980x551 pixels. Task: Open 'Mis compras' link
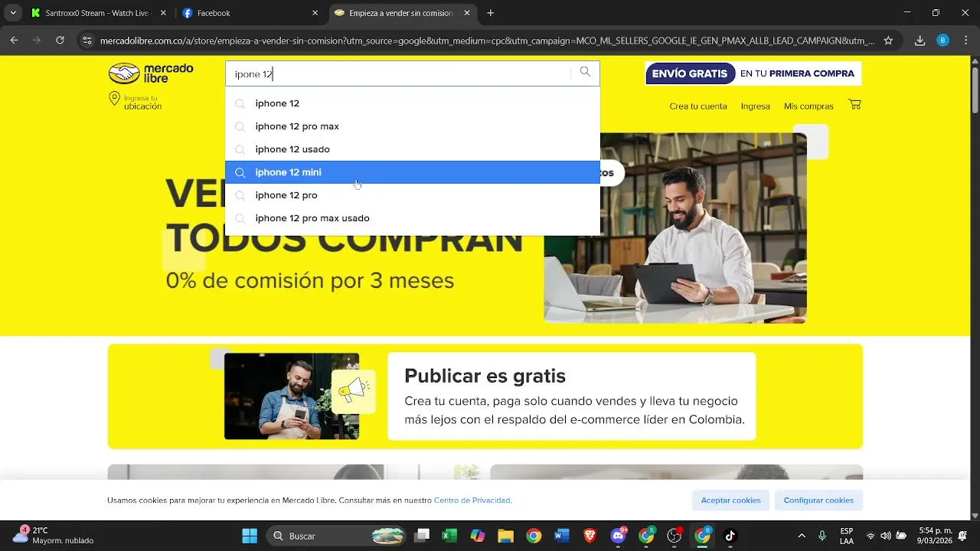(808, 106)
